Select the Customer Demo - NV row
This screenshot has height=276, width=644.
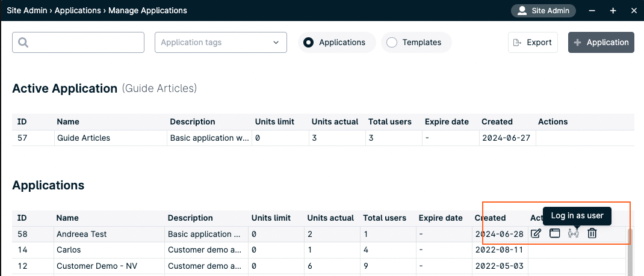[319, 266]
